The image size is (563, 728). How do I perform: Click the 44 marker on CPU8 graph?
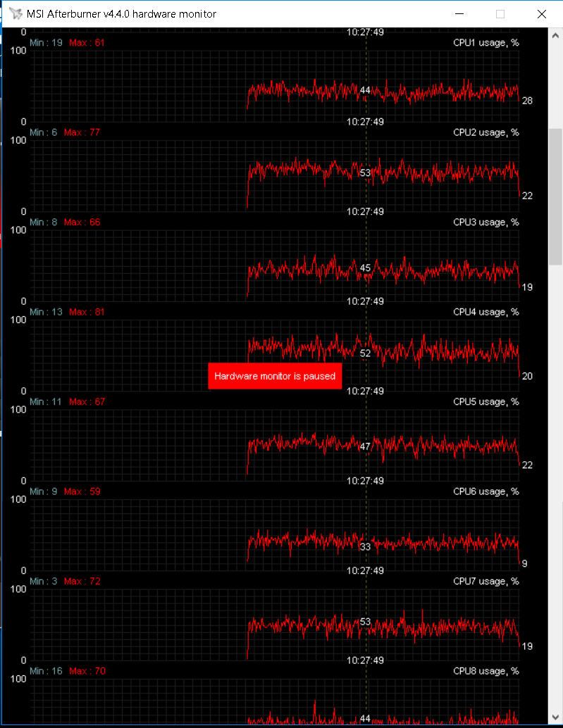tap(365, 718)
